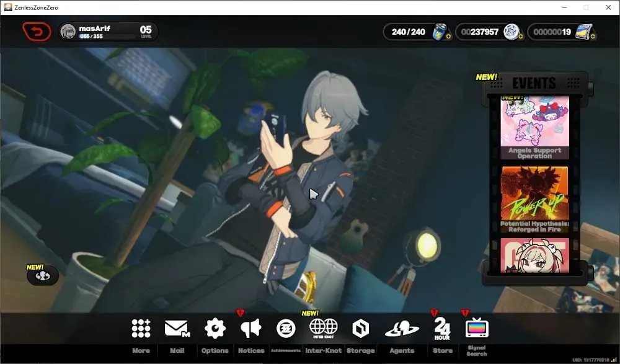620x364 pixels.
Task: Open the Storage box icon
Action: click(360, 329)
